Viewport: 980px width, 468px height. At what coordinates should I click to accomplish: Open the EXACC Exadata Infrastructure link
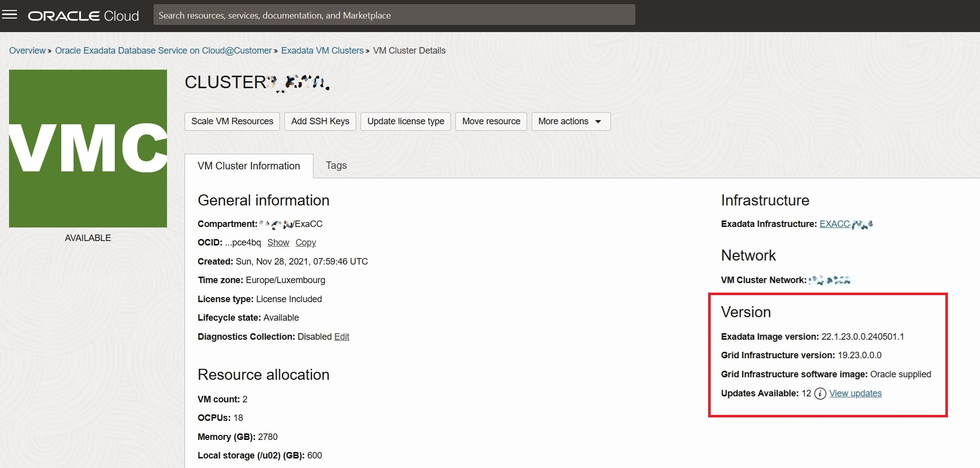[846, 224]
